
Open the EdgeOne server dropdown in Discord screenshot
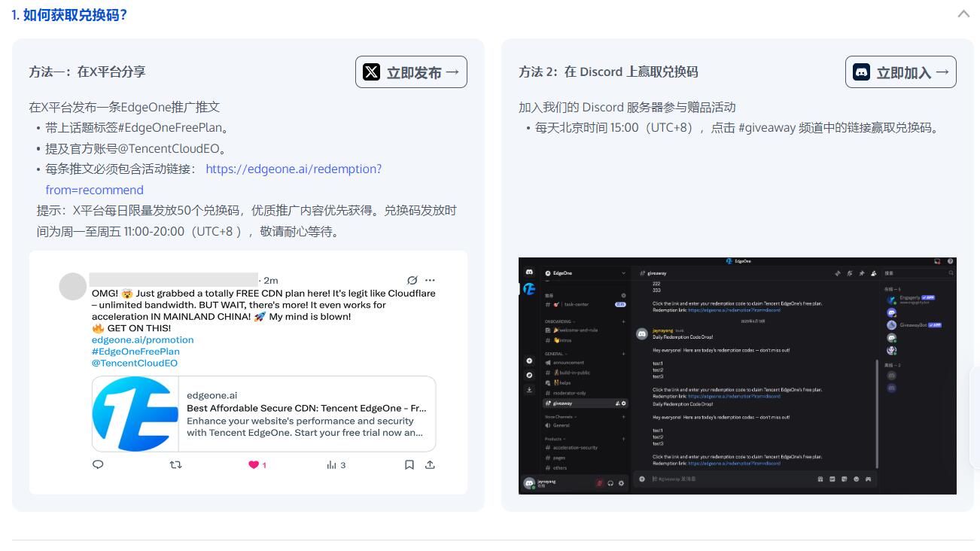[623, 273]
